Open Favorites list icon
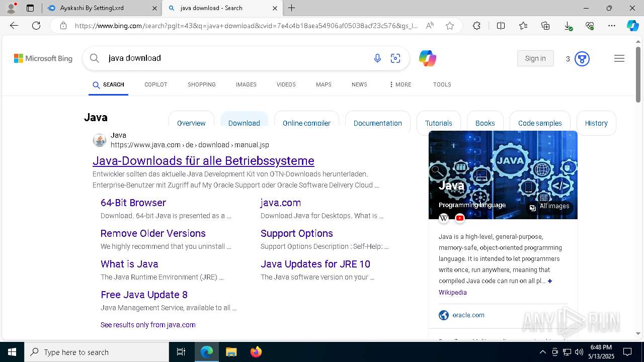644x362 pixels. 523,26
